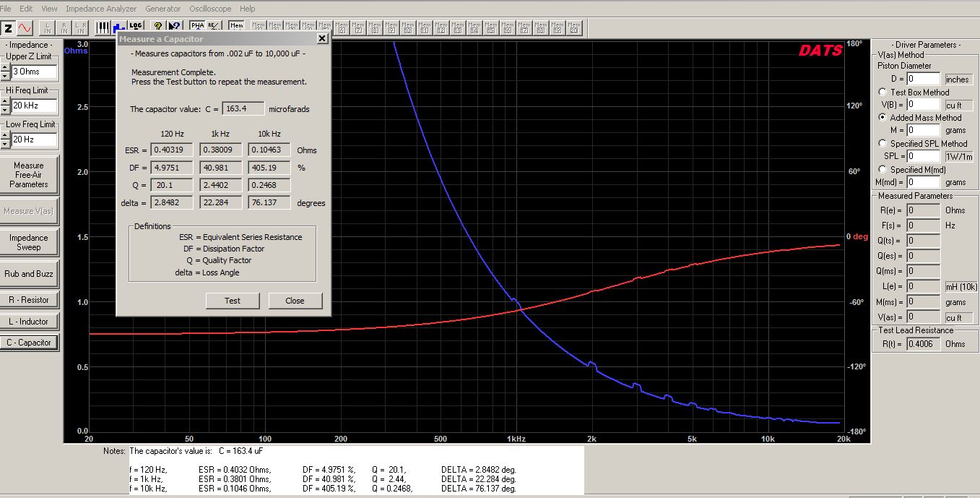Click the Mem 20 memory slot icon
Viewport: 980px width, 498px height.
[x=574, y=27]
